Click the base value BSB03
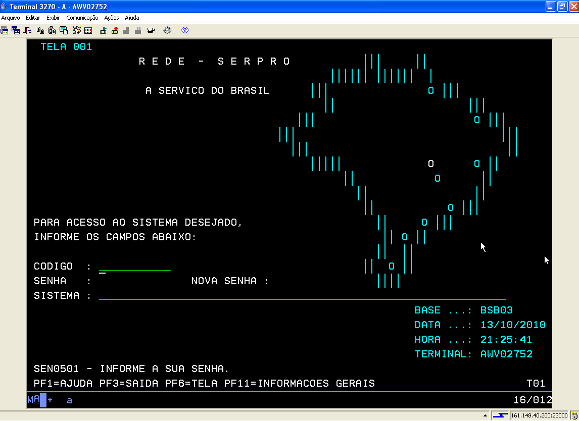Viewport: 579px width, 421px height. pyautogui.click(x=496, y=310)
